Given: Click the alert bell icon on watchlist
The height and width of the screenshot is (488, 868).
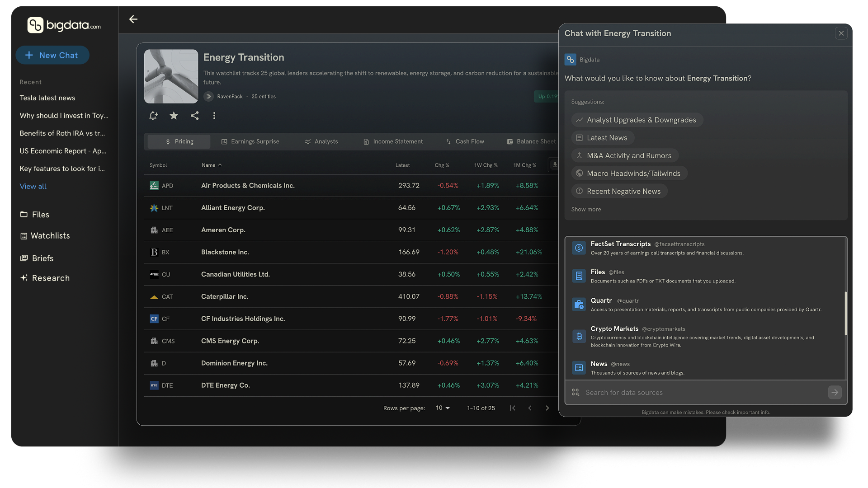Looking at the screenshot, I should (x=154, y=116).
